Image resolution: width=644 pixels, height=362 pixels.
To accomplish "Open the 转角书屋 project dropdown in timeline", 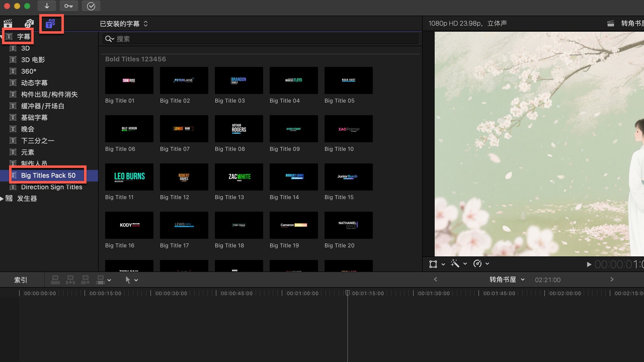I will 507,280.
